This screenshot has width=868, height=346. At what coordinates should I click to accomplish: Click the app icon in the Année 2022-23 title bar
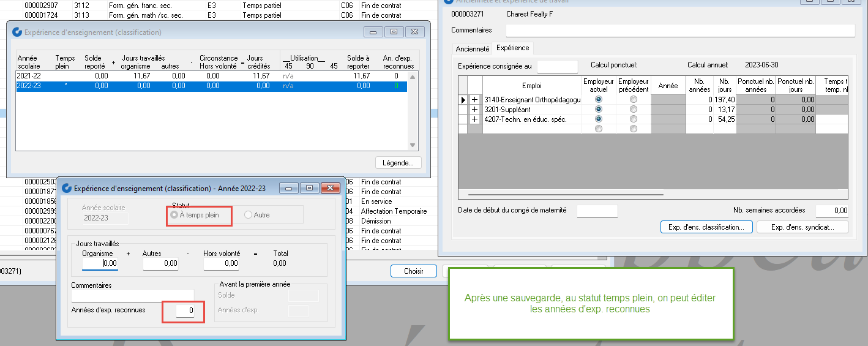click(x=67, y=189)
